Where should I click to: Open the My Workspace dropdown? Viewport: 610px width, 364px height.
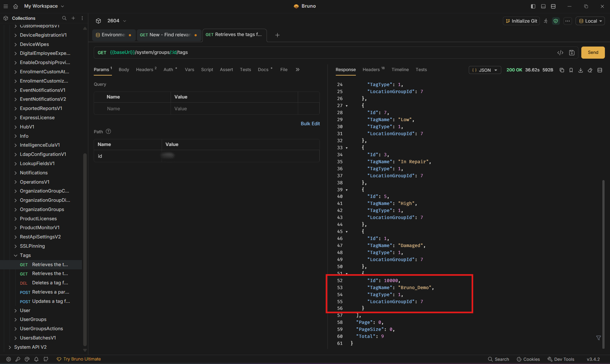tap(44, 6)
